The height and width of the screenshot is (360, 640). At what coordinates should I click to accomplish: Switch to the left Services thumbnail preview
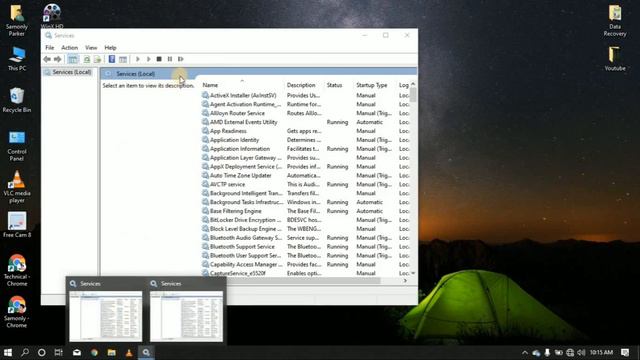coord(105,311)
